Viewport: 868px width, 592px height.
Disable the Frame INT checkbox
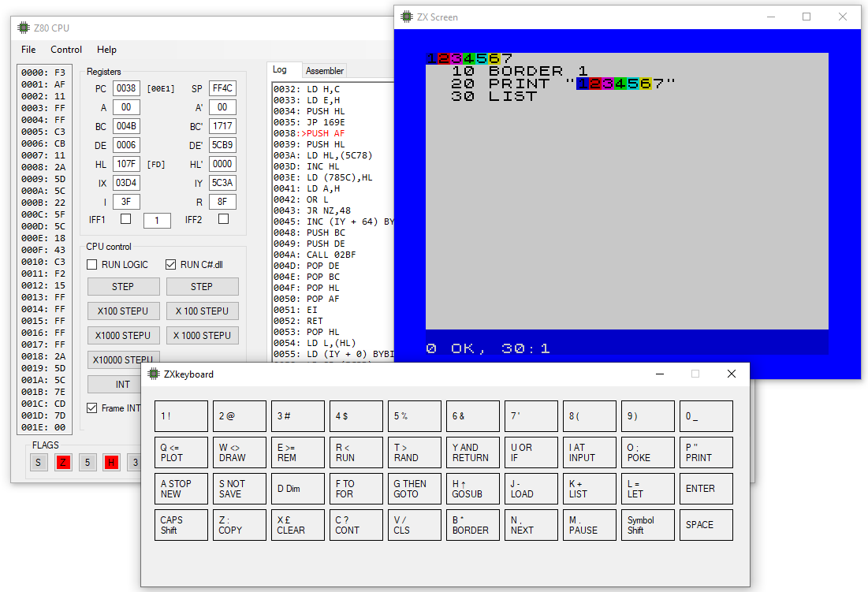tap(92, 408)
